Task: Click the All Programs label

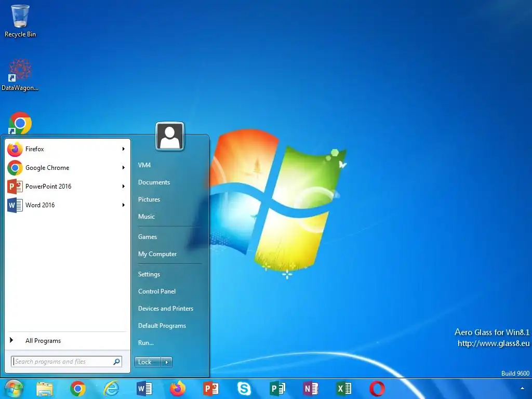Action: 43,341
